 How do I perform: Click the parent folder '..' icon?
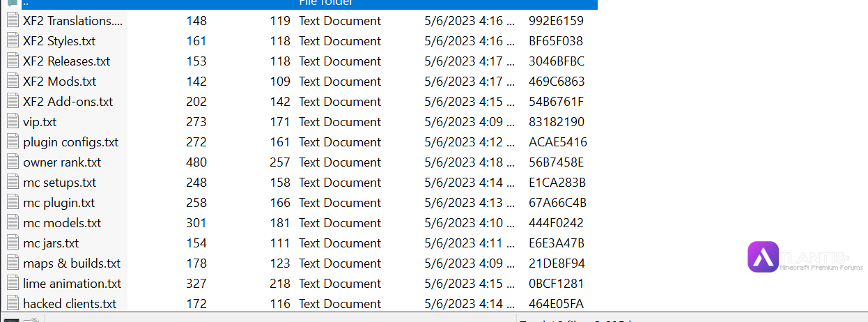(13, 3)
